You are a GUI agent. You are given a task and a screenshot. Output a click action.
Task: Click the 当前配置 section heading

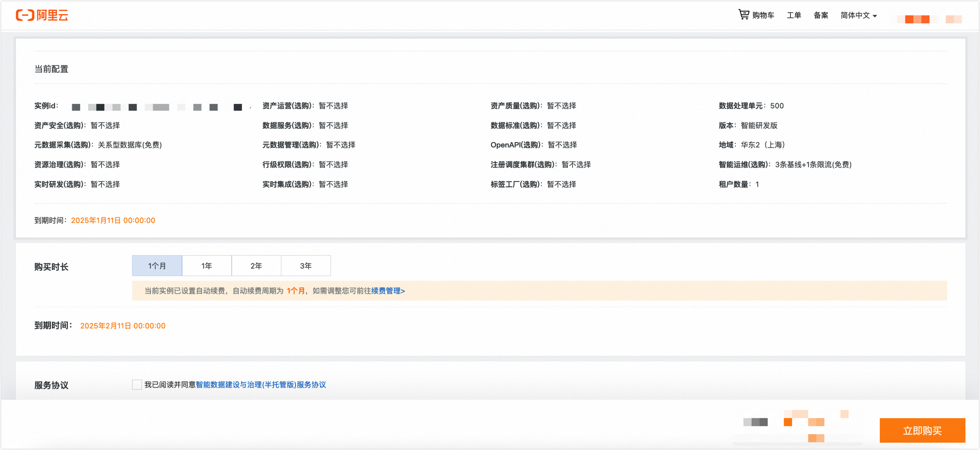click(51, 69)
